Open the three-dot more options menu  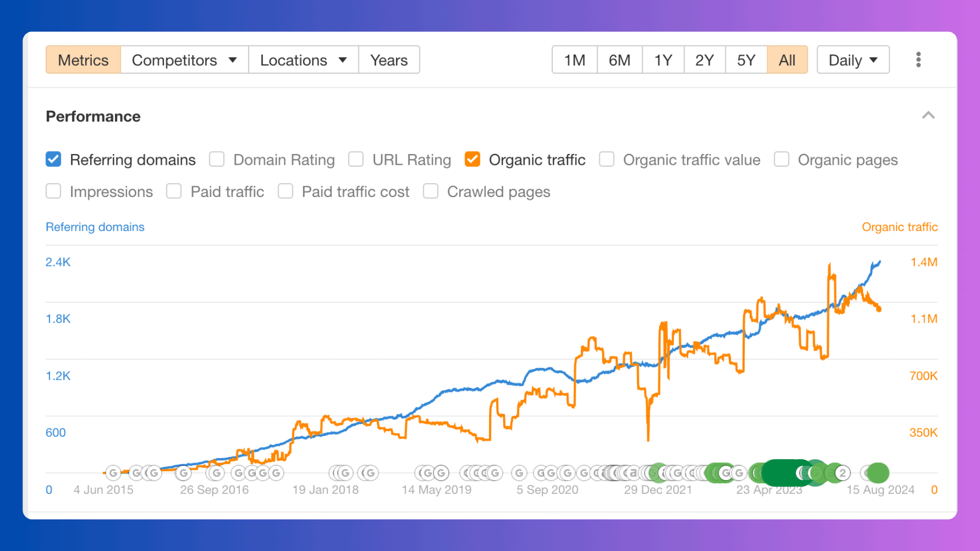point(918,60)
